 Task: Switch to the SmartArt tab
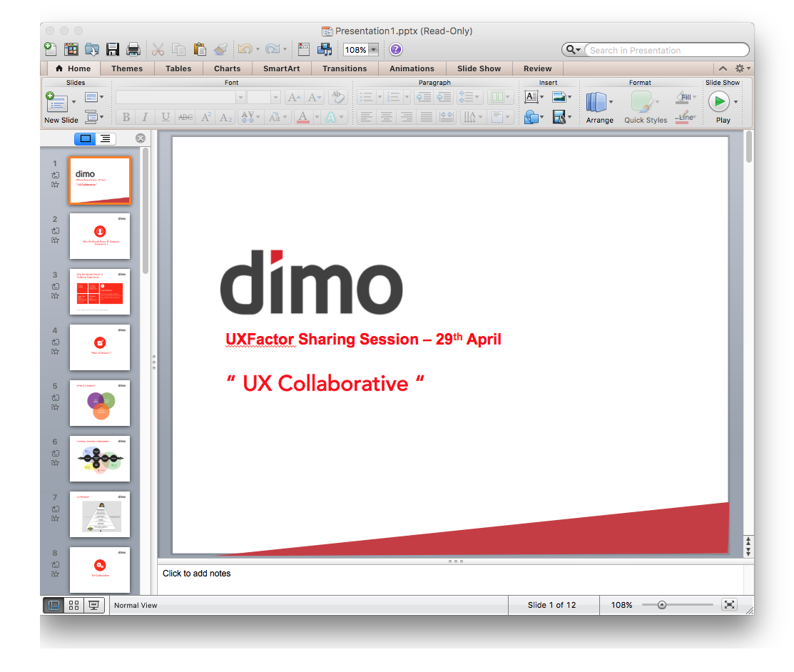(281, 68)
